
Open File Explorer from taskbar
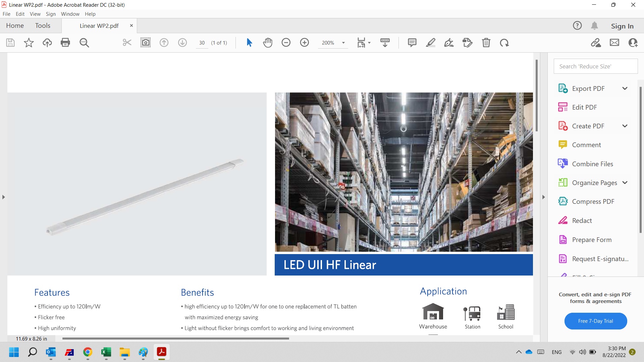coord(124,352)
